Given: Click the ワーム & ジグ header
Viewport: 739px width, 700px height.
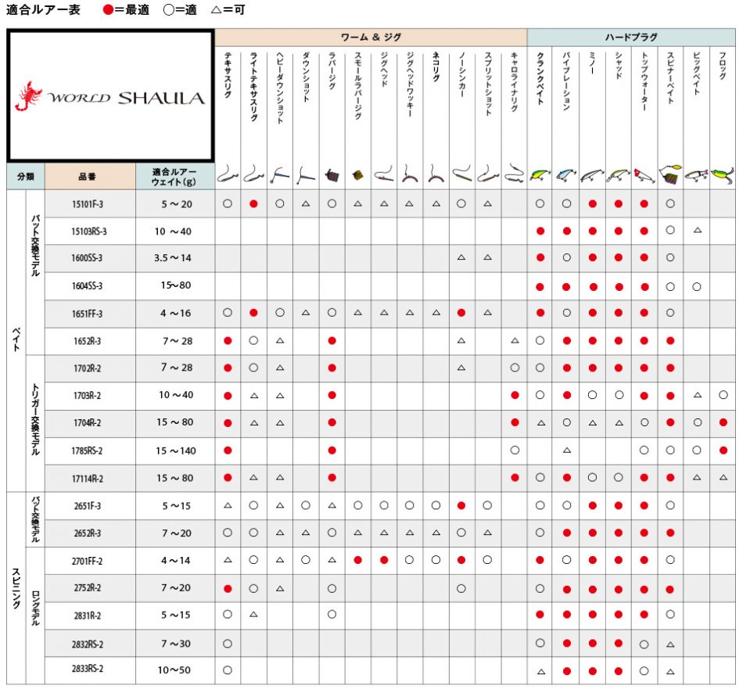Looking at the screenshot, I should (371, 38).
